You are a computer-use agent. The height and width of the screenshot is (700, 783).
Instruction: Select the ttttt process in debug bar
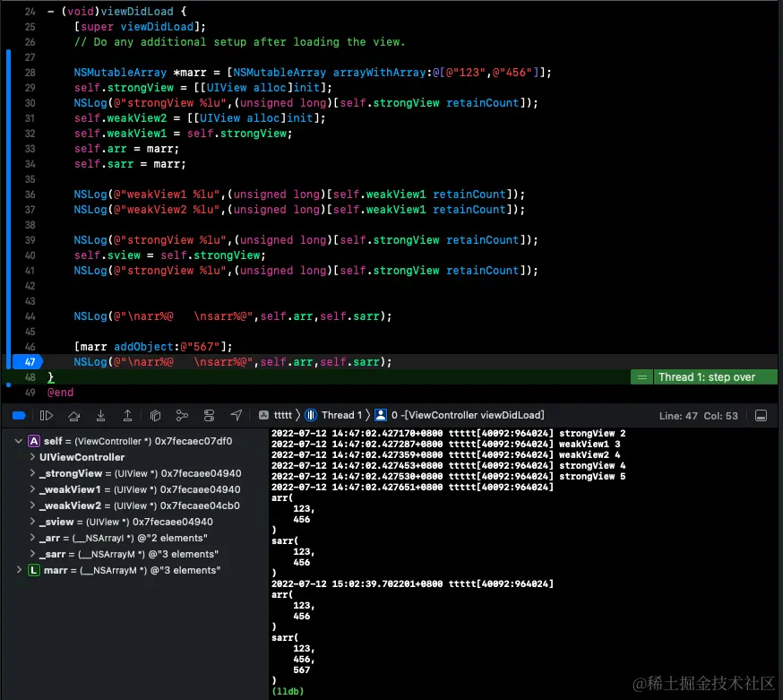275,415
